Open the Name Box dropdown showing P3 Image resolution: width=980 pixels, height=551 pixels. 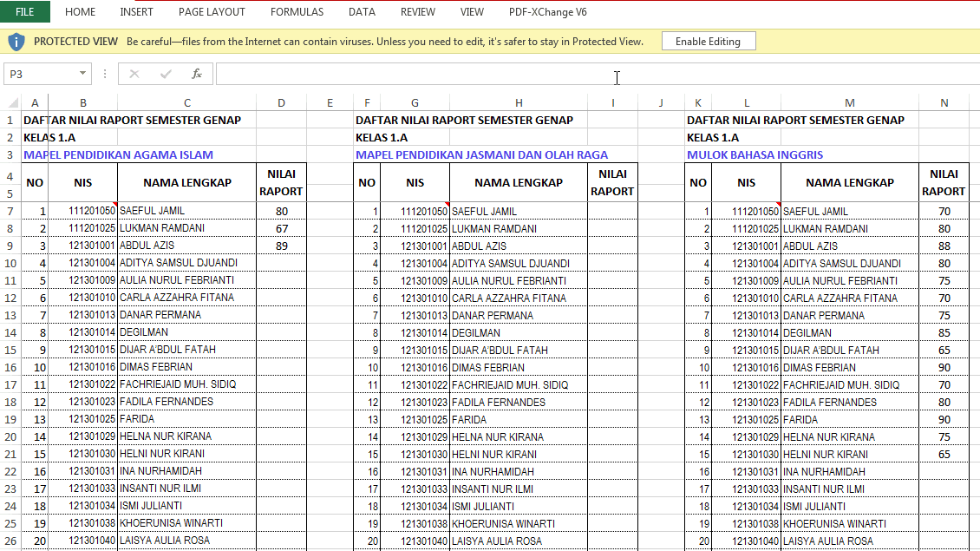[83, 74]
